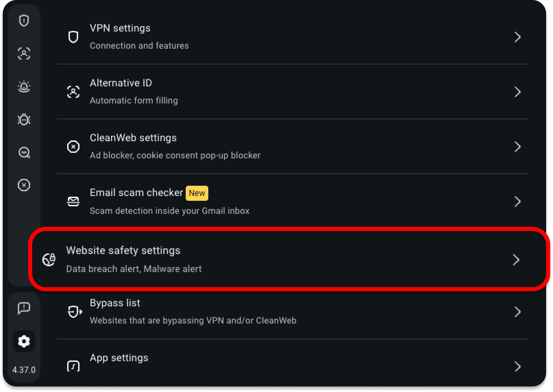Click the feedback speech bubble icon
Viewport: 553px width, 392px height.
click(24, 308)
